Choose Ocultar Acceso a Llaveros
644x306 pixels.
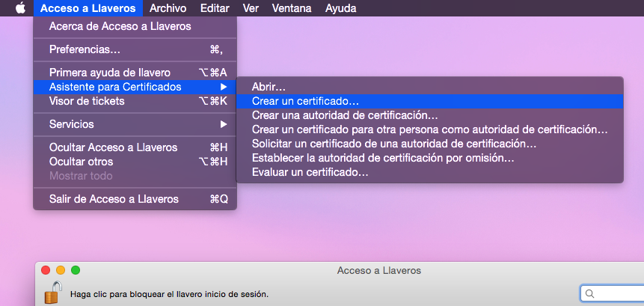point(135,147)
